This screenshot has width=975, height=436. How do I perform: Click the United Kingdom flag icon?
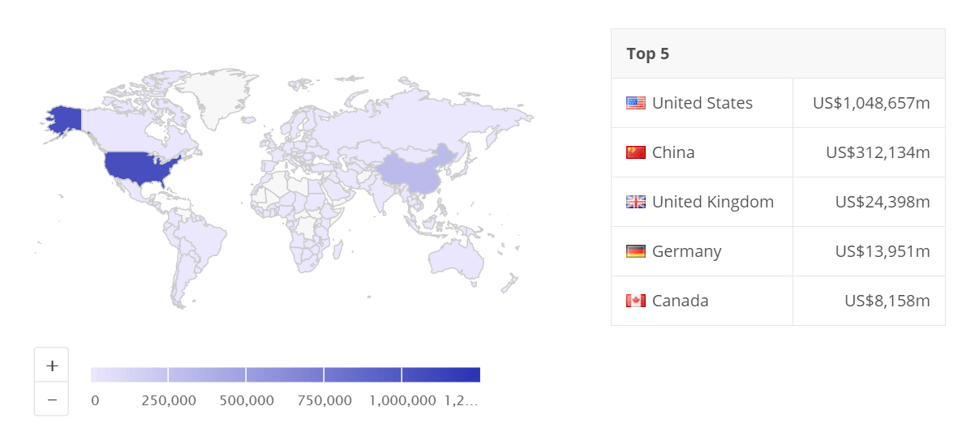click(x=635, y=202)
